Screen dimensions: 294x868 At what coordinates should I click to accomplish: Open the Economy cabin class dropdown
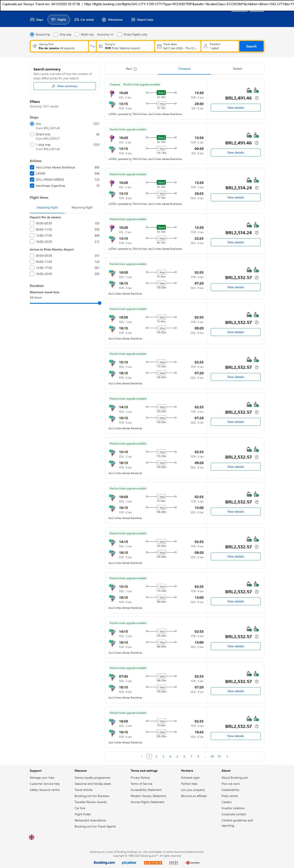[105, 34]
